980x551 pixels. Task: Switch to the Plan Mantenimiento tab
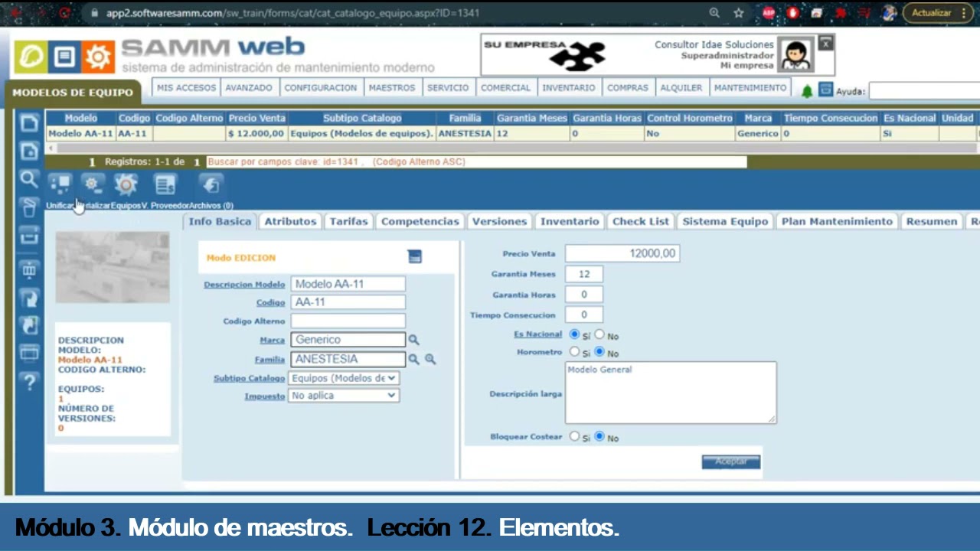point(837,221)
